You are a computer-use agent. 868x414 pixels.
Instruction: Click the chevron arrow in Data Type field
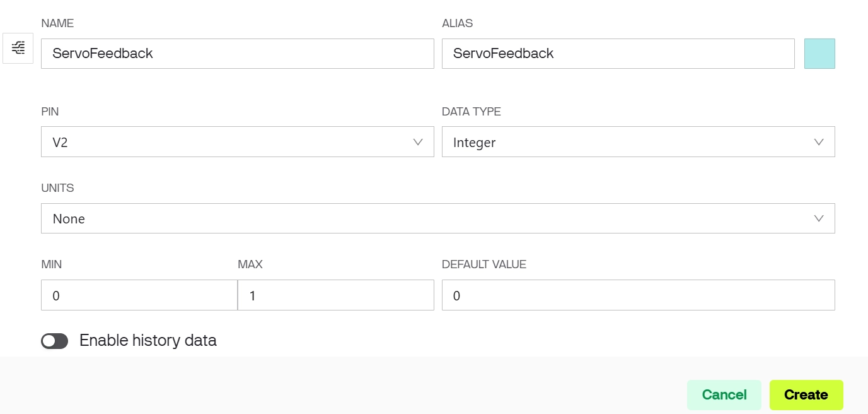(819, 142)
